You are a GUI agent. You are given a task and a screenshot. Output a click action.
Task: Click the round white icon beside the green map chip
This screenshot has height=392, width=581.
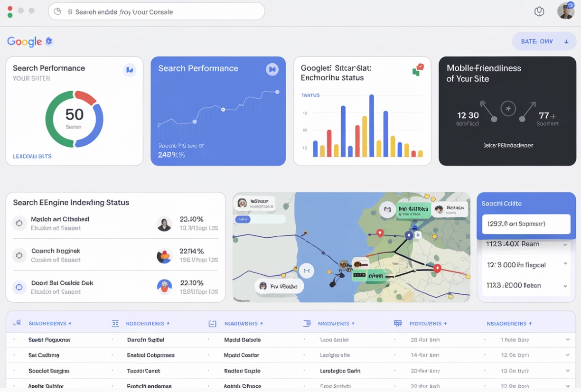(388, 209)
